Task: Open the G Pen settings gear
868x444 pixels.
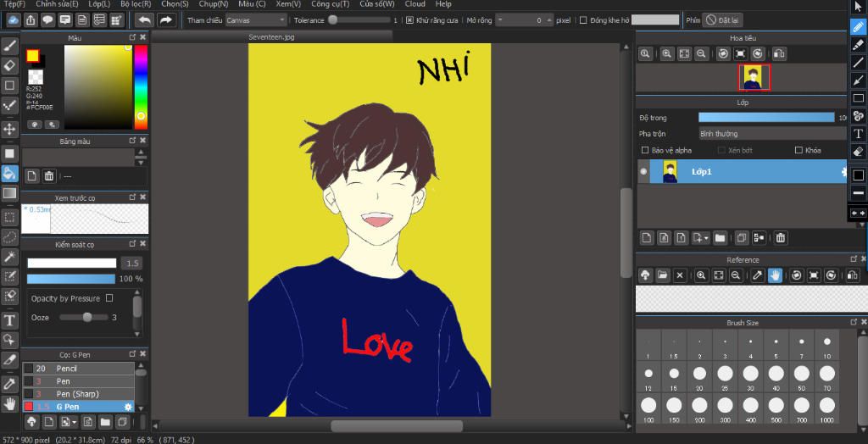Action: coord(129,407)
